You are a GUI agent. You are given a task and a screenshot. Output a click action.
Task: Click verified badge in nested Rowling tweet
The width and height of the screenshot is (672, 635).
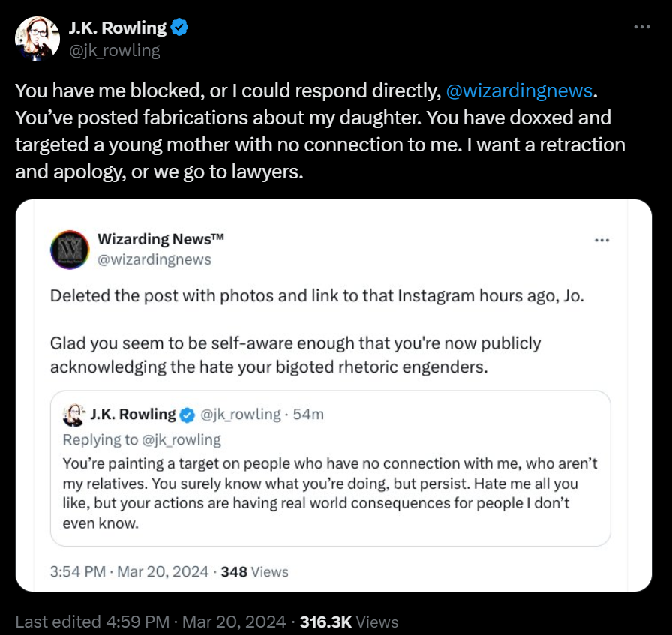[187, 415]
